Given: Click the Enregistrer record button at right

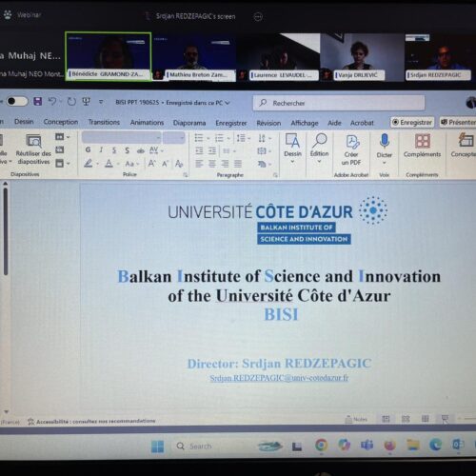Looking at the screenshot, I should pyautogui.click(x=412, y=122).
